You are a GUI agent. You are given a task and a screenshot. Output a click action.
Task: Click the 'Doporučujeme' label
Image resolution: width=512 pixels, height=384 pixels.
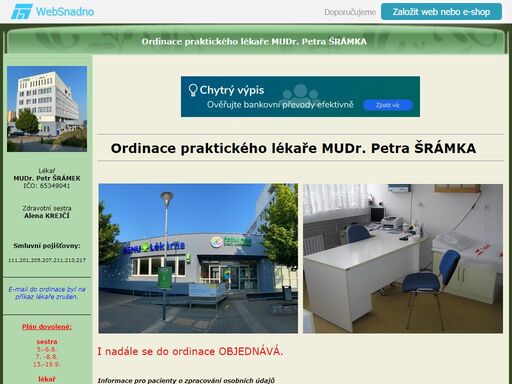point(350,12)
